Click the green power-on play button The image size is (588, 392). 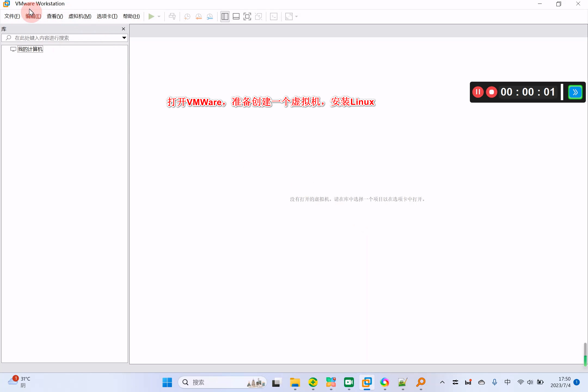151,16
